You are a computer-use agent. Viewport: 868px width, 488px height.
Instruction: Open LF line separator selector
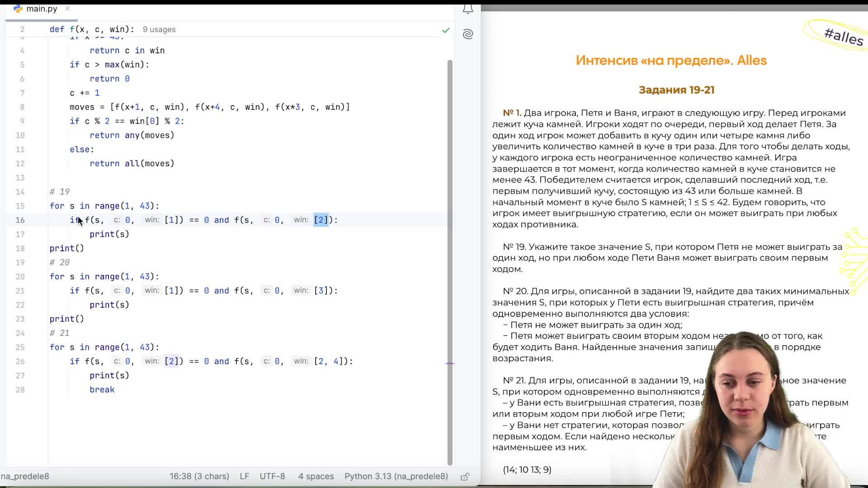pyautogui.click(x=244, y=476)
